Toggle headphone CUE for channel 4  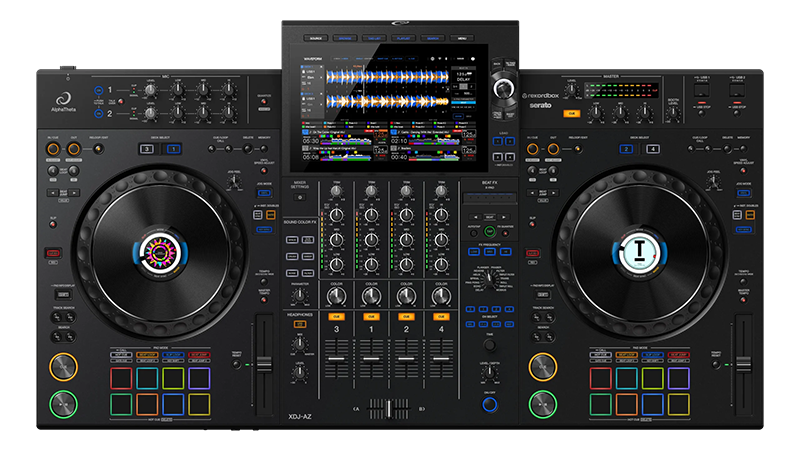pyautogui.click(x=440, y=316)
